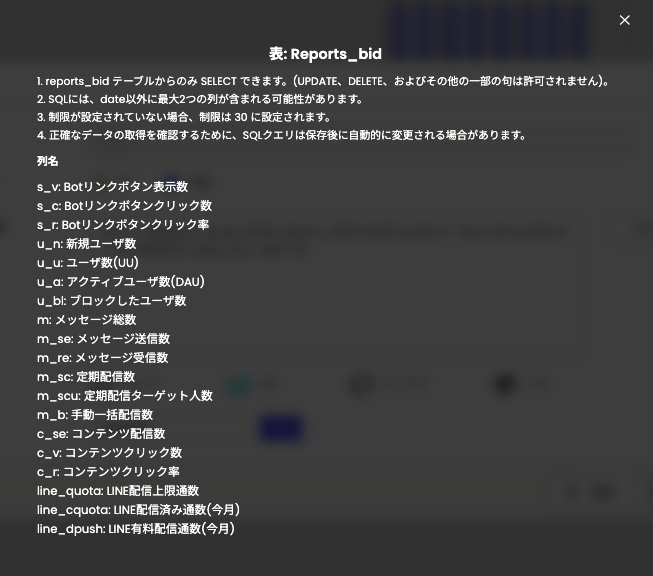Click the u_n 新規ユーザ数 column line
Image resolution: width=653 pixels, height=576 pixels.
click(86, 244)
